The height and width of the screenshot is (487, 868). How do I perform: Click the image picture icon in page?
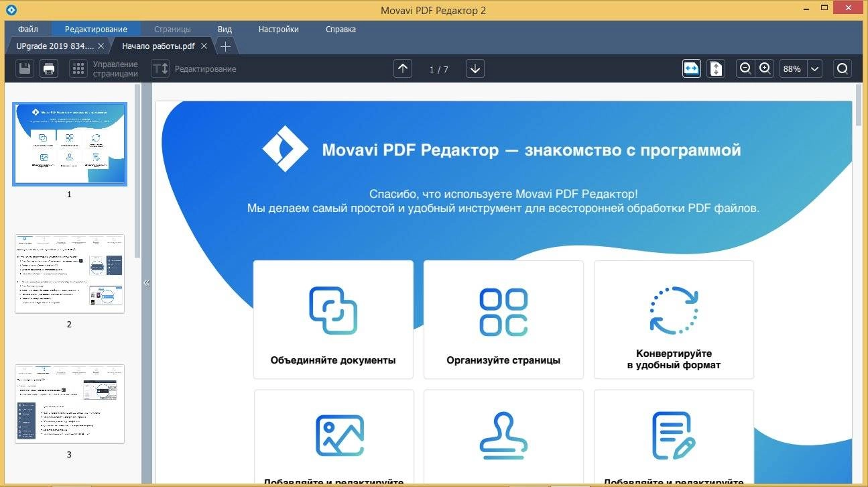coord(340,436)
